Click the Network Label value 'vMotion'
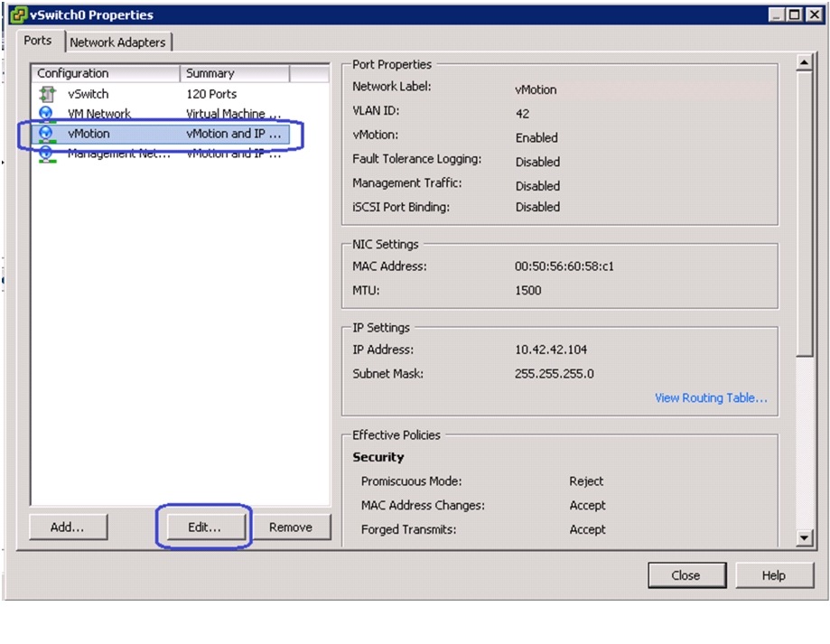Viewport: 830px width, 644px height. [536, 90]
